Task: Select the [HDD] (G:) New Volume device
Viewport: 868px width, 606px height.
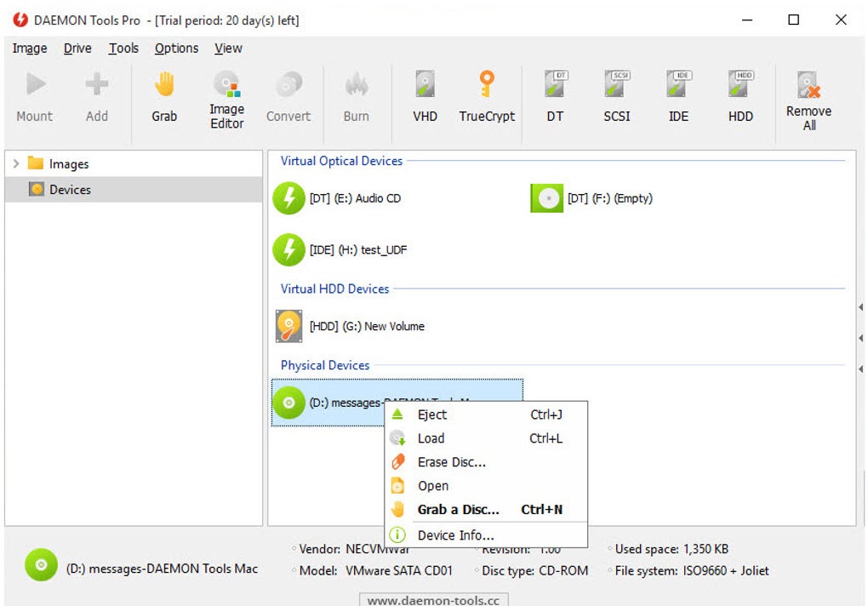Action: 350,327
